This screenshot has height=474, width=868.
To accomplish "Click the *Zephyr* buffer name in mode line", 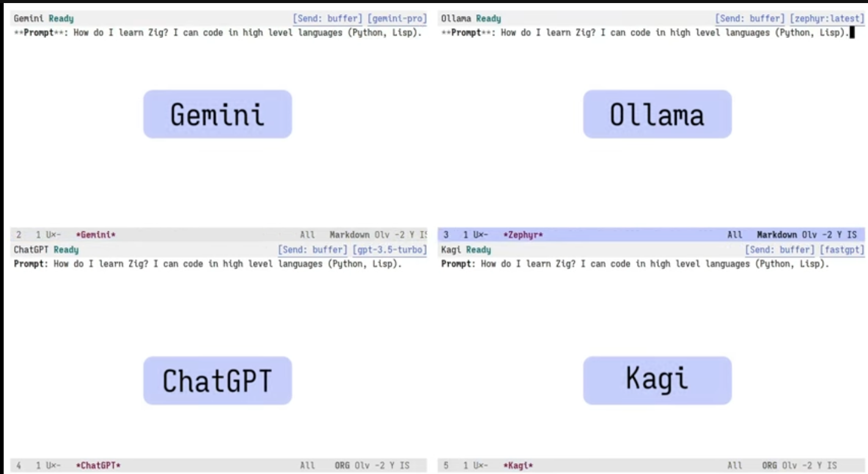I will point(523,235).
